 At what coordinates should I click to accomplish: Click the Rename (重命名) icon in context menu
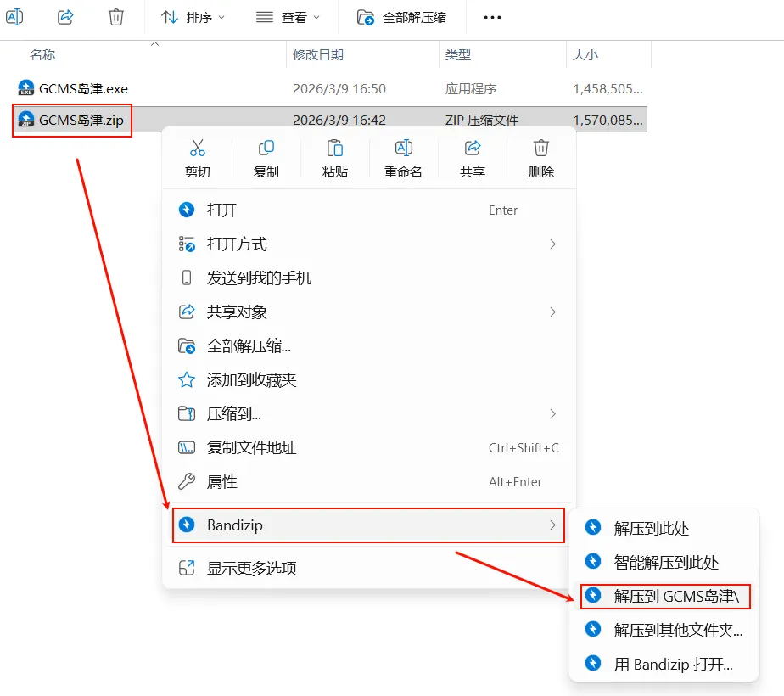click(x=403, y=149)
